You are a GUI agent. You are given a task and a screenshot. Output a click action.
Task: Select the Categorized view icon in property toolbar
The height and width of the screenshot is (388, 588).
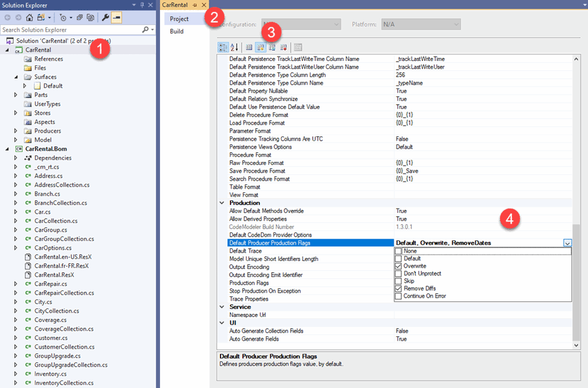tap(223, 47)
